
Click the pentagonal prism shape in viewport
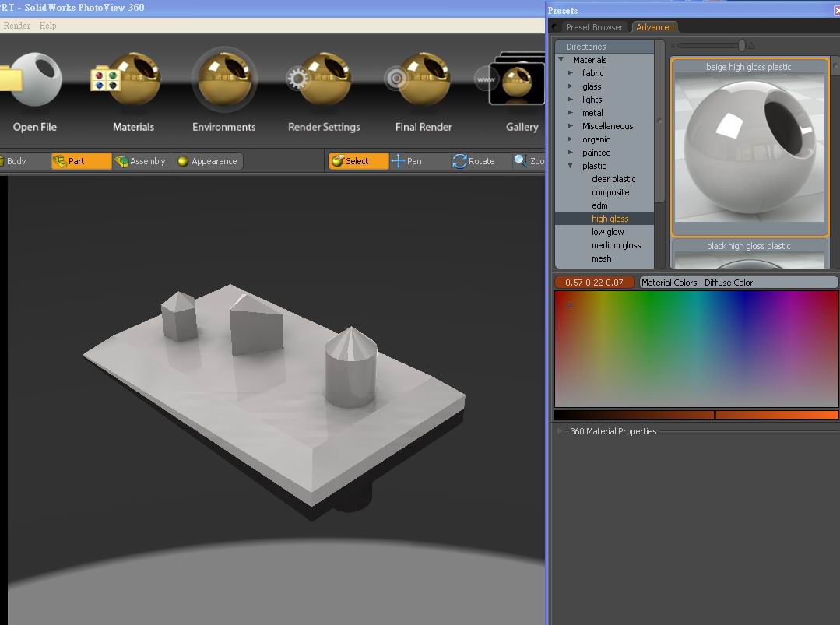coord(179,316)
